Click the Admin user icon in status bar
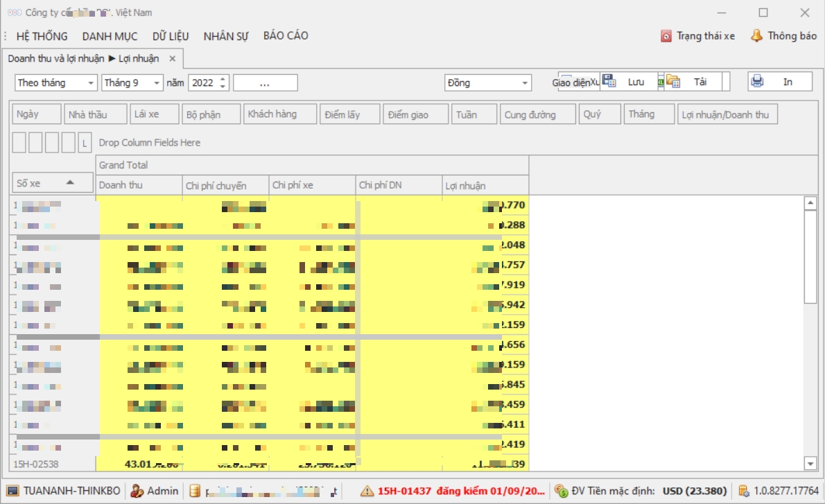 (137, 491)
